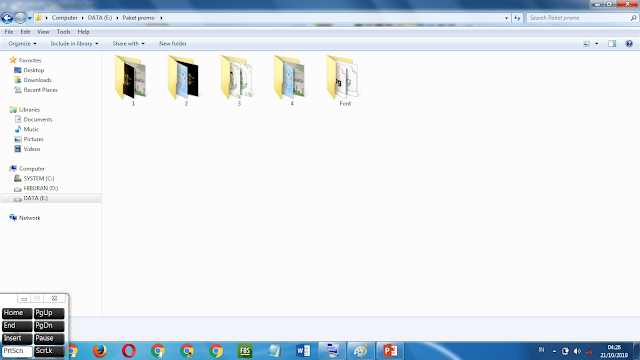Select Pictures library
Viewport: 640px width, 360px height.
(x=29, y=139)
